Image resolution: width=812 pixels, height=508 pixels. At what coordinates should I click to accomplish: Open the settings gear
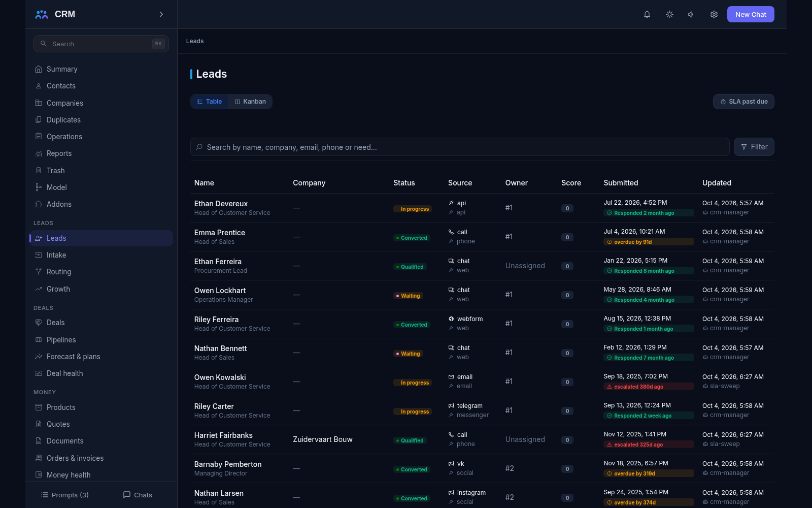(714, 14)
